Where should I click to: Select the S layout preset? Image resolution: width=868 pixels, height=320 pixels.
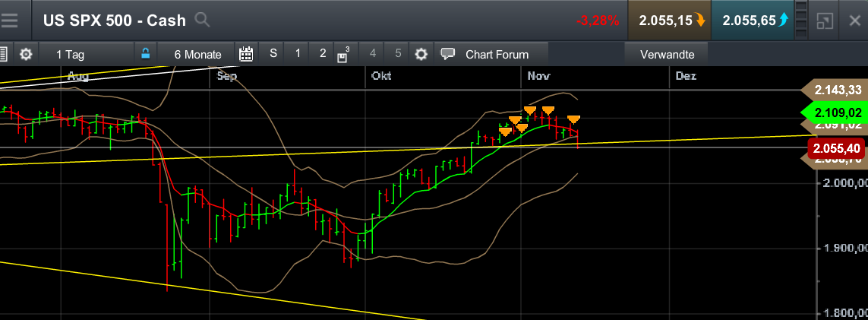[x=273, y=54]
